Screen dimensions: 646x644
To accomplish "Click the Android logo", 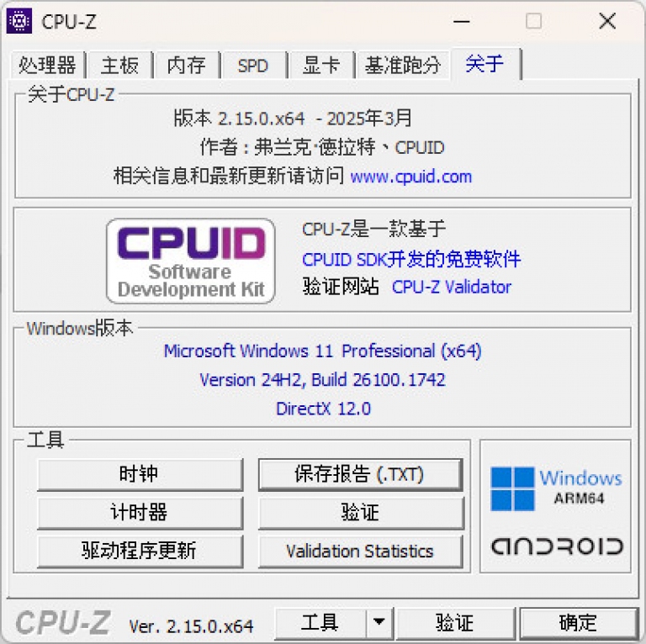I will (557, 546).
